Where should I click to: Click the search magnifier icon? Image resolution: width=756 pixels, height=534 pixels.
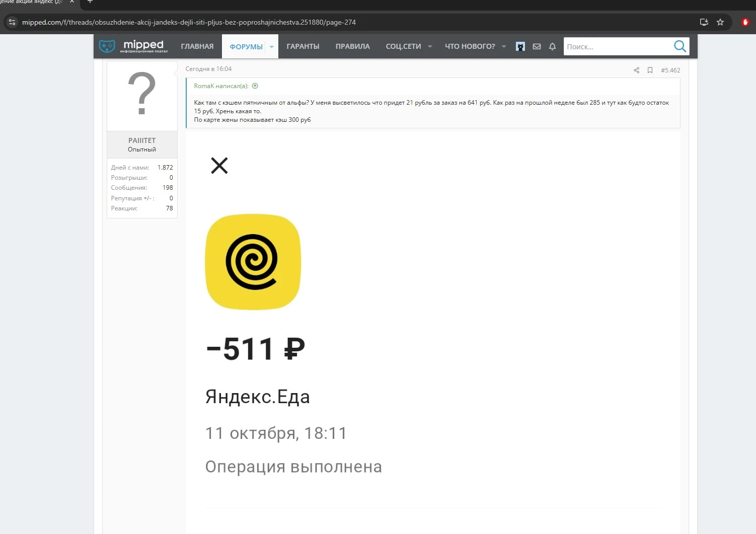(x=680, y=46)
